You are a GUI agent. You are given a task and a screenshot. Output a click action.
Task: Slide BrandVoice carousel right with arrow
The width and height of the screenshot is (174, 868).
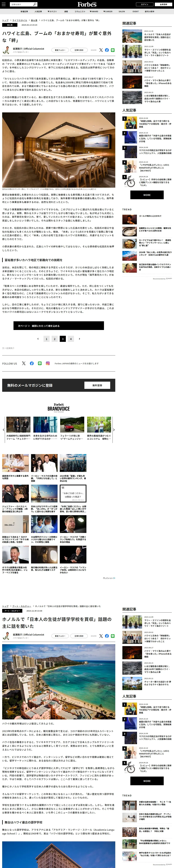(114, 430)
